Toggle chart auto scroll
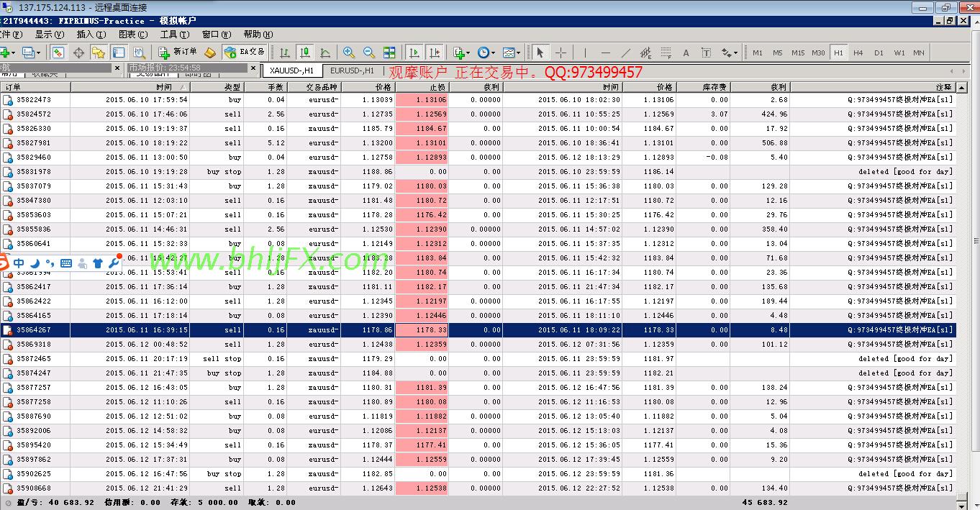 tap(414, 53)
